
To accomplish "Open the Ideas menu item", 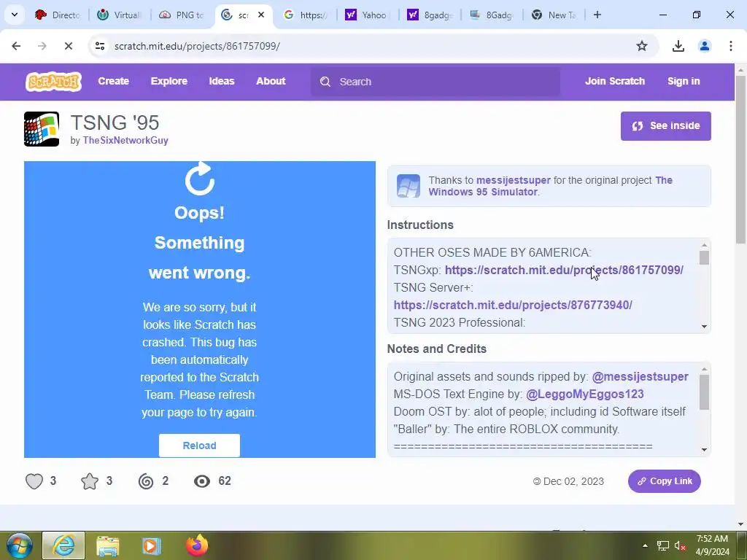I will 222,82.
